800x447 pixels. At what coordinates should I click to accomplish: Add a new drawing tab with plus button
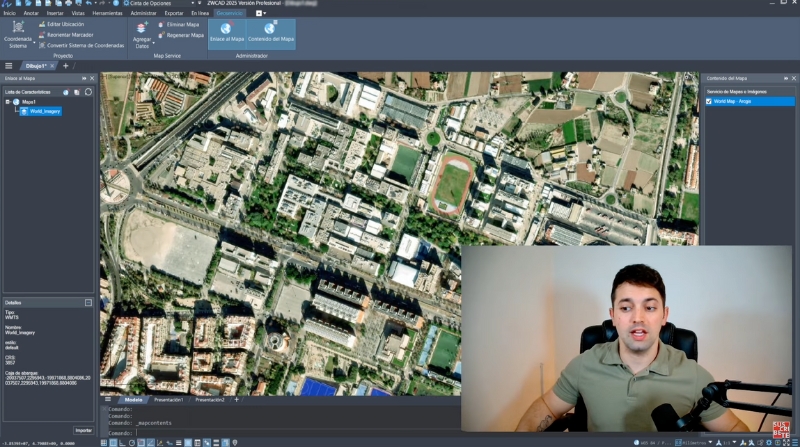66,65
